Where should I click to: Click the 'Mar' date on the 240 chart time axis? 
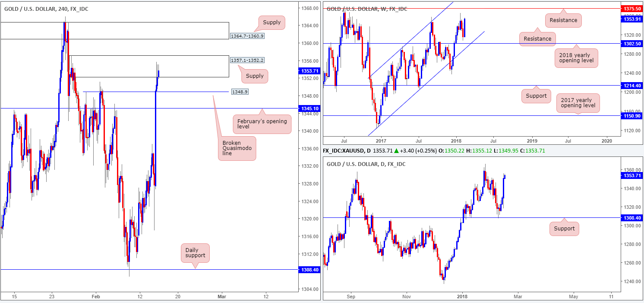click(222, 297)
